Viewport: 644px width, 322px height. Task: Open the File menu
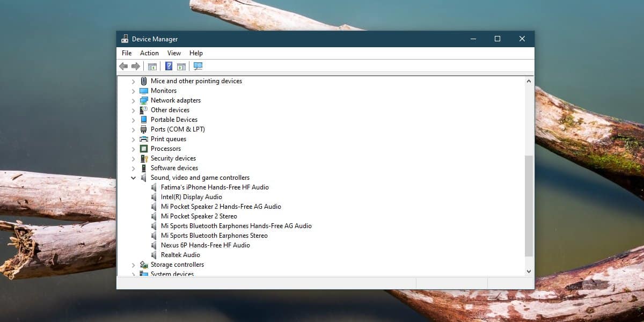pyautogui.click(x=127, y=53)
